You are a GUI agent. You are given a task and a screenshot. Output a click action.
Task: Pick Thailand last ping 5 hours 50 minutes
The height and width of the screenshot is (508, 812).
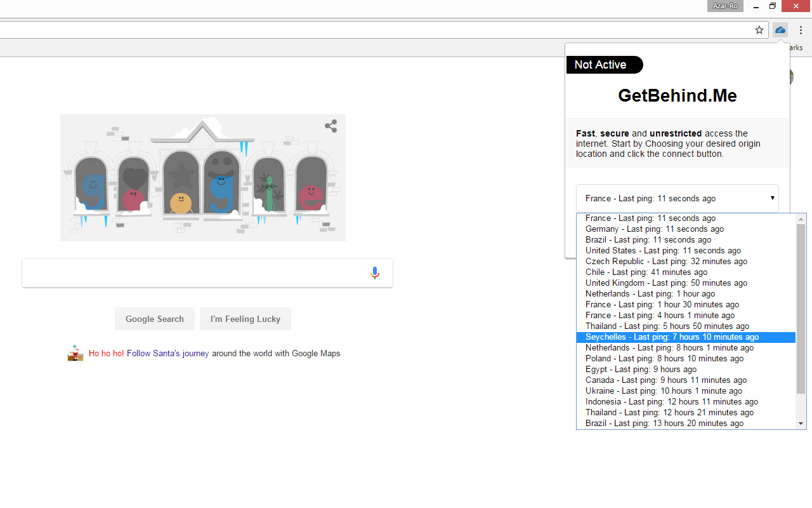tap(686, 326)
